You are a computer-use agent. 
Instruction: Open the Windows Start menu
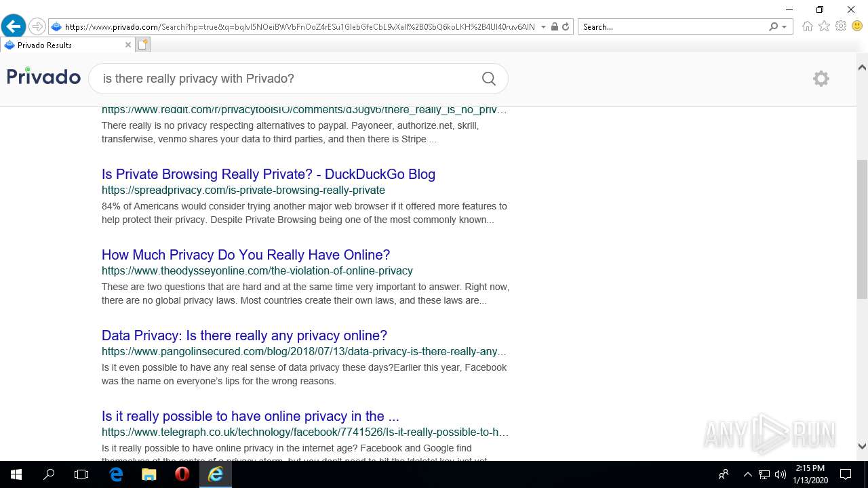pos(16,474)
